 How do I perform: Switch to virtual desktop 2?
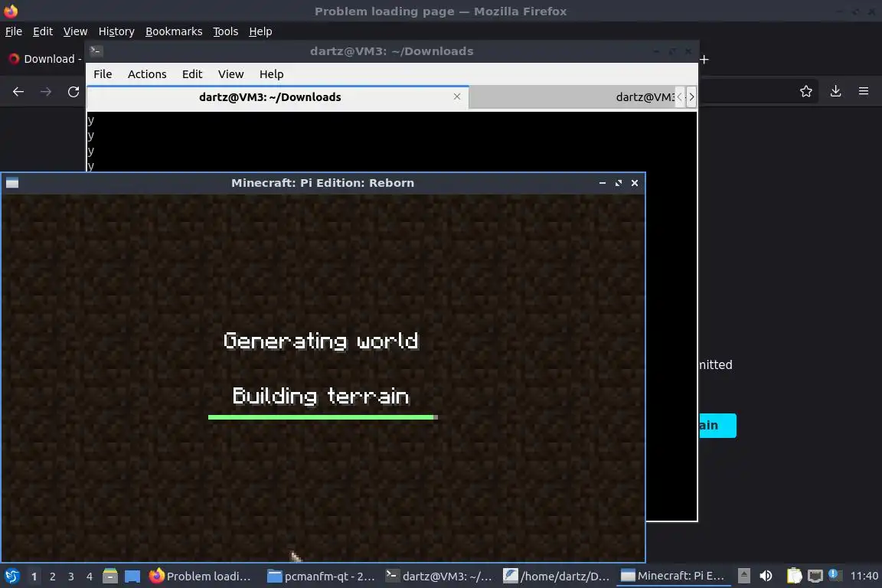tap(52, 577)
